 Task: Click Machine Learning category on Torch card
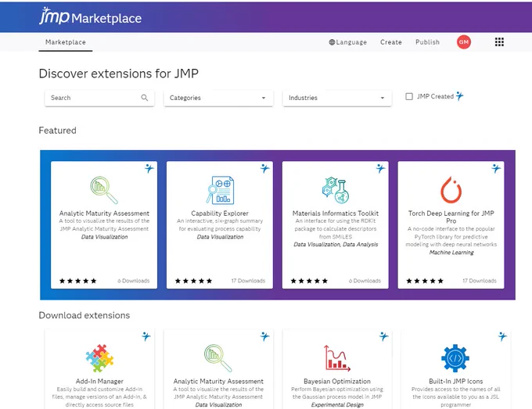451,253
